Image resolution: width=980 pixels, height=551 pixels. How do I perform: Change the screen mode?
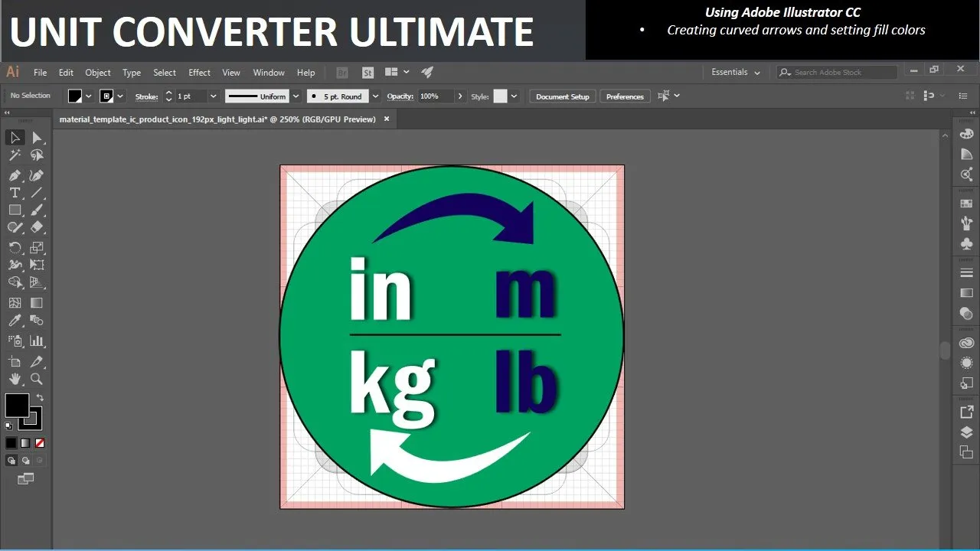tap(26, 479)
